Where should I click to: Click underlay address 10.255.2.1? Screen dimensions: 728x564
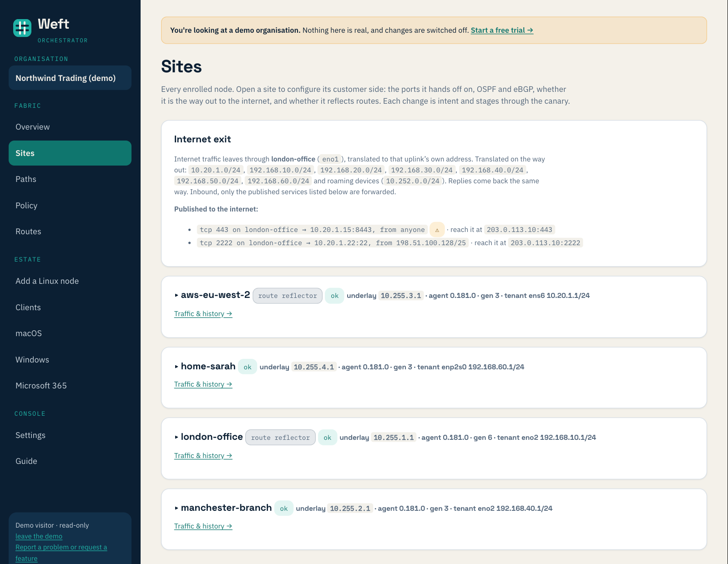[350, 509]
